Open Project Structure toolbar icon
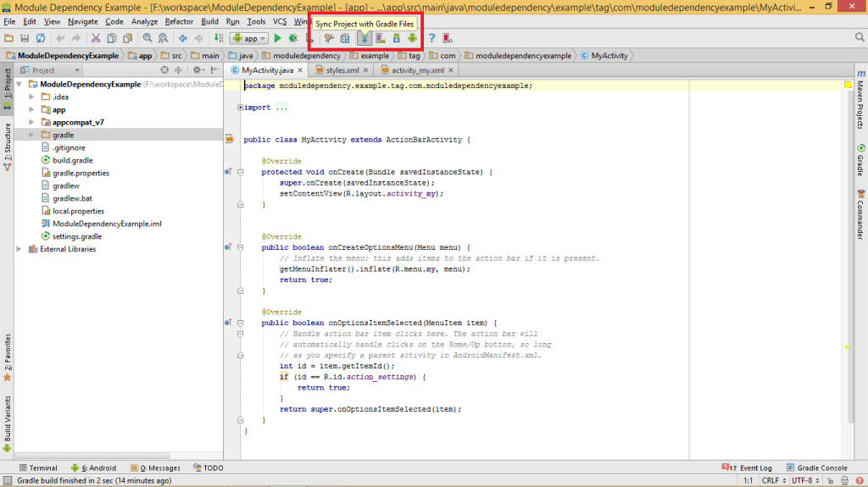The height and width of the screenshot is (487, 868). coord(345,38)
